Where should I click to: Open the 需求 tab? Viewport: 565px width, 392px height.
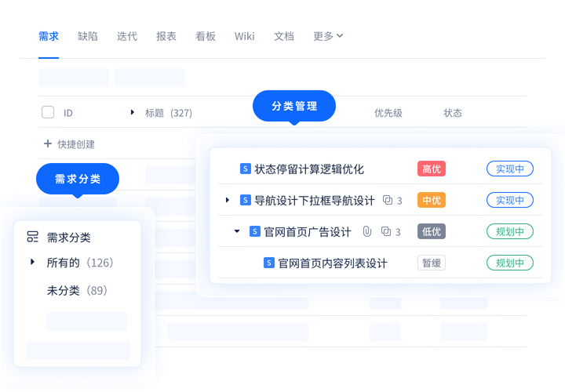click(x=49, y=36)
